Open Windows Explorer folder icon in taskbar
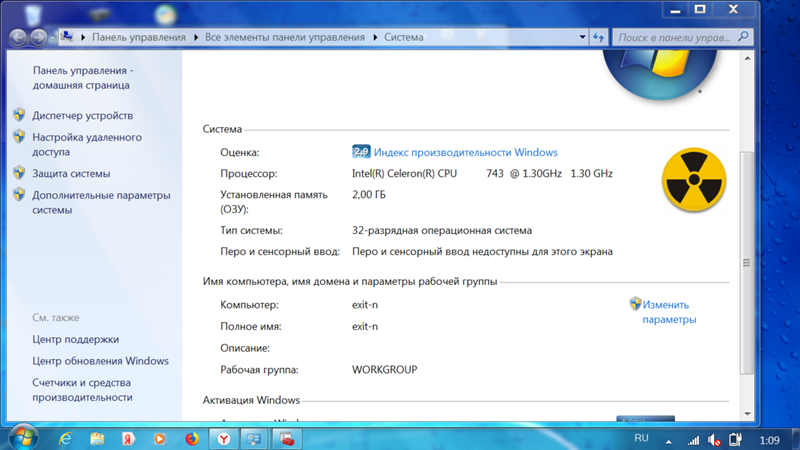This screenshot has width=800, height=450. [x=98, y=439]
